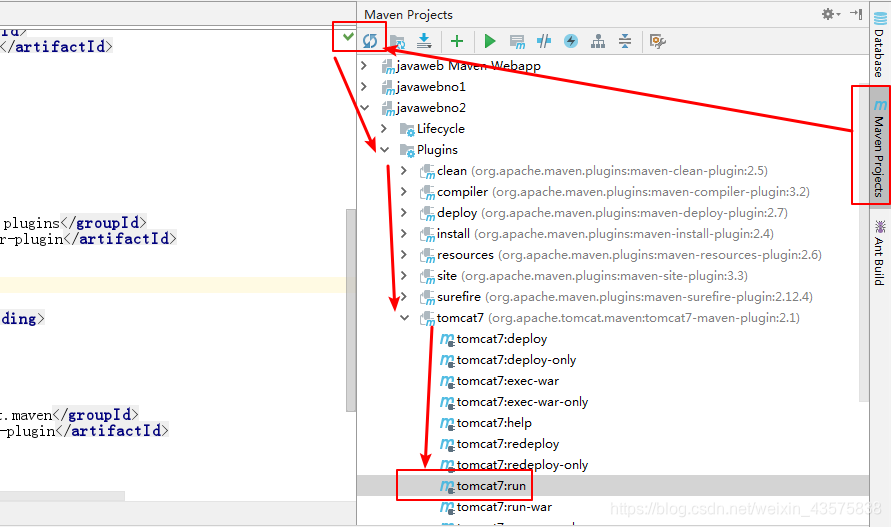The image size is (891, 527).
Task: Select the tomcat7:help goal
Action: pyautogui.click(x=494, y=423)
